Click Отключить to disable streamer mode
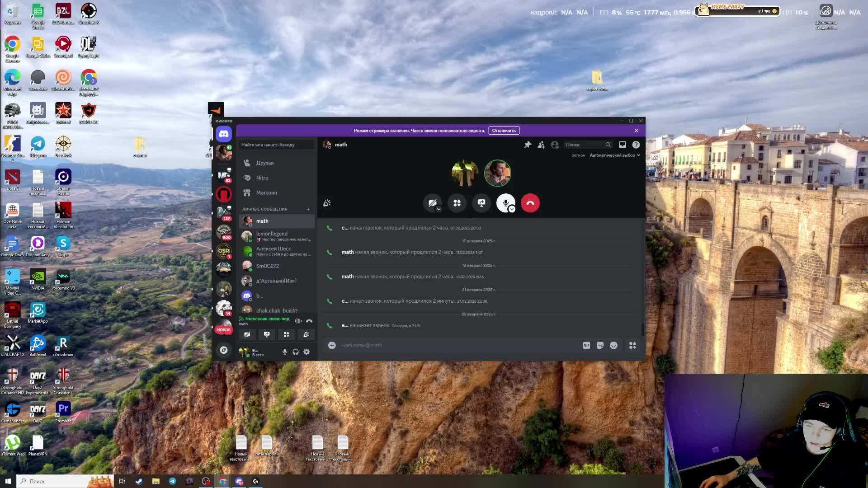Viewport: 868px width, 488px height. tap(504, 131)
